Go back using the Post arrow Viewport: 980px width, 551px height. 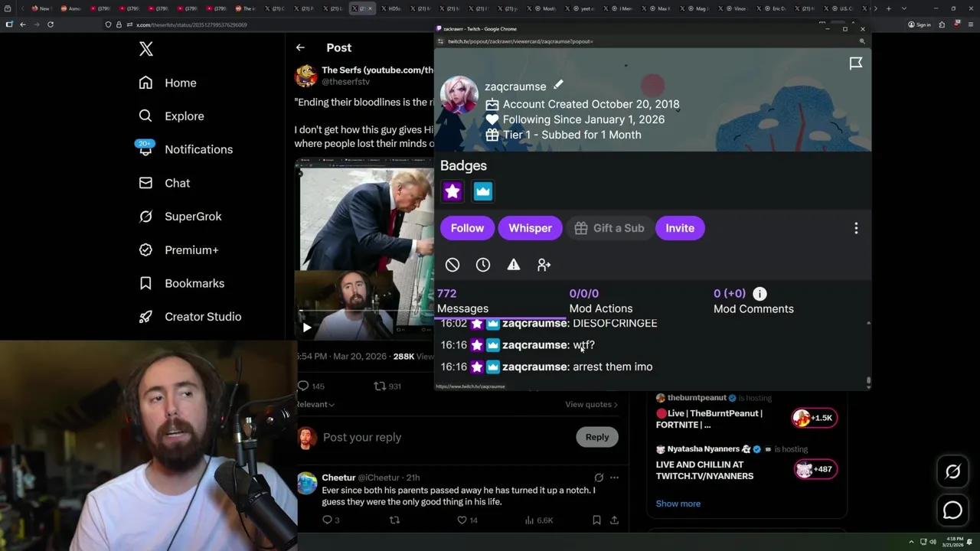[x=300, y=47]
